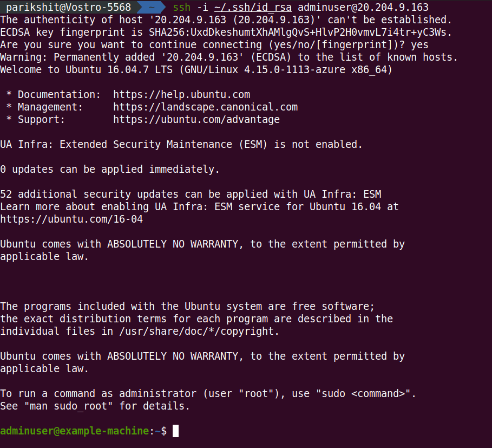Click the parikshit@Vostro-5568 prompt segment
This screenshot has width=492, height=448.
click(68, 7)
